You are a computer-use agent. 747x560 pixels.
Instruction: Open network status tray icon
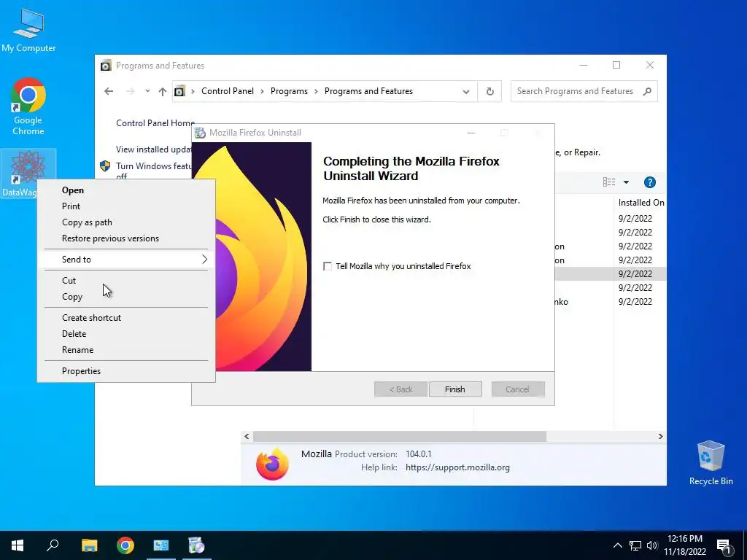[635, 545]
